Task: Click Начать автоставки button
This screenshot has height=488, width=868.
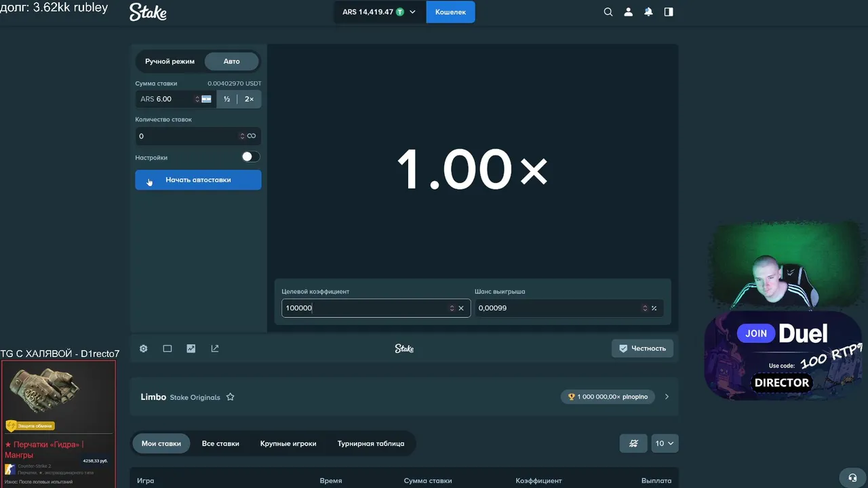Action: coord(198,180)
